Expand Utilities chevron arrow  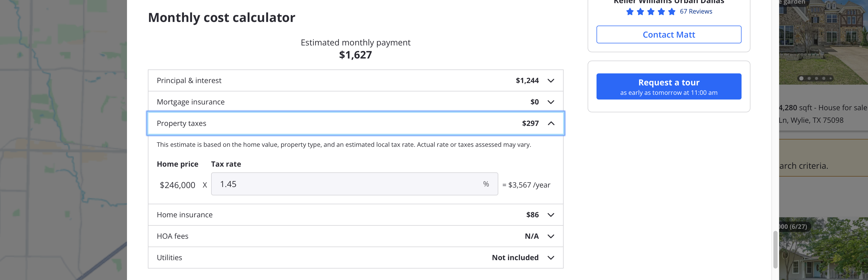pos(551,258)
